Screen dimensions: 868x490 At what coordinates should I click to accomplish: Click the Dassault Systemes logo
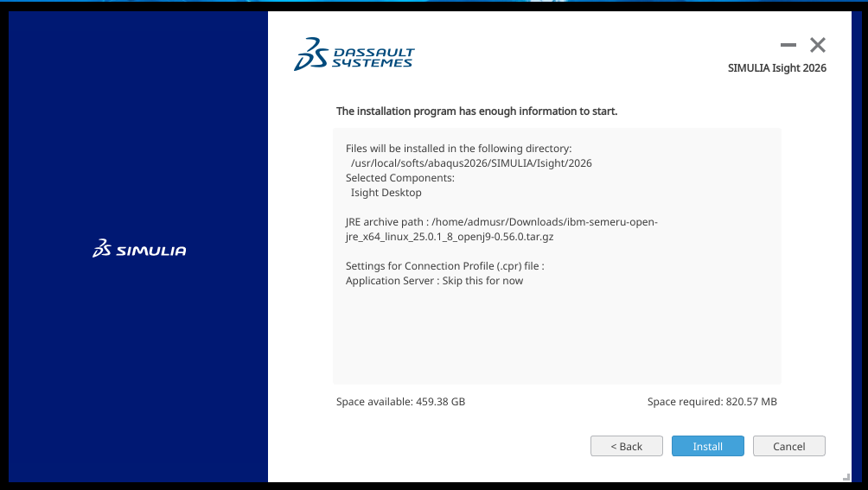(354, 54)
